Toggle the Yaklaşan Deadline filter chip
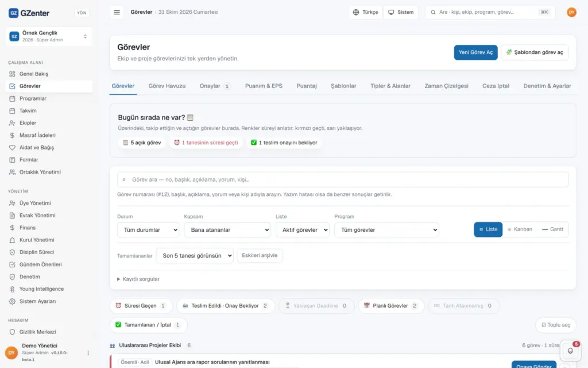This screenshot has height=368, width=588. pos(316,306)
